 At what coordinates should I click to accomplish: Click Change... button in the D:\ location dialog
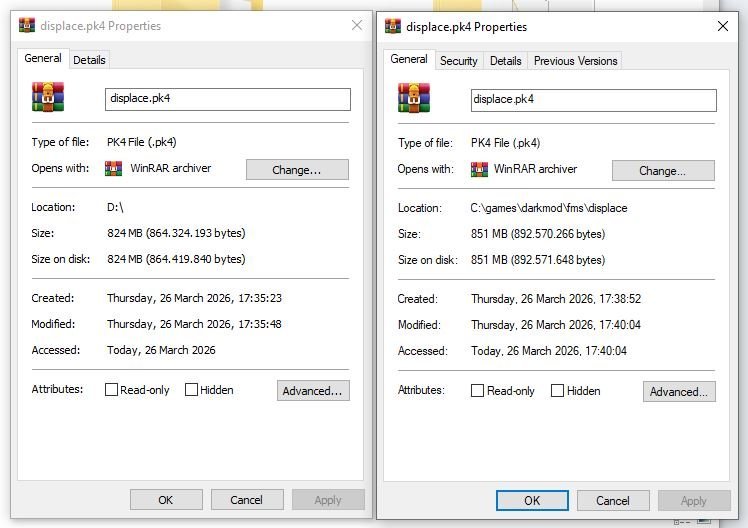coord(297,170)
